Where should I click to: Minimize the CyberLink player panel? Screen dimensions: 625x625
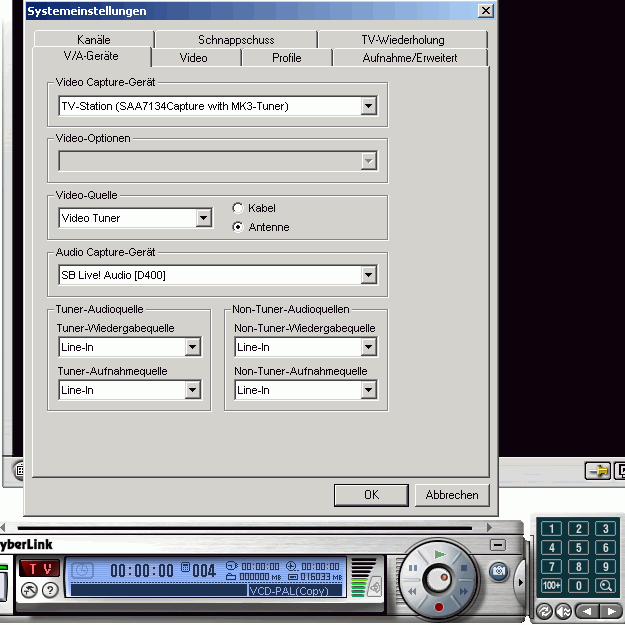pyautogui.click(x=498, y=544)
